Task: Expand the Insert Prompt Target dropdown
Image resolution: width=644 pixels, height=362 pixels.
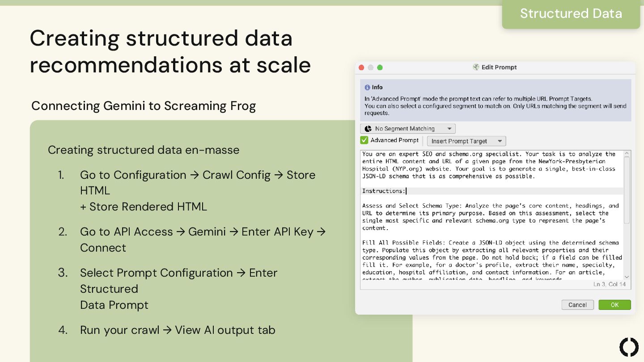Action: [466, 141]
